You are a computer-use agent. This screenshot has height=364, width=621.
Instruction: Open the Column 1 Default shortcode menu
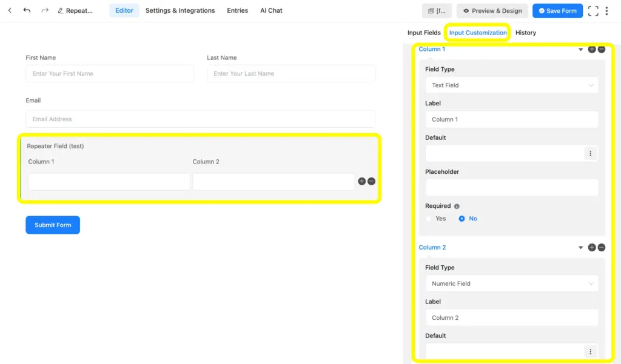click(x=590, y=153)
